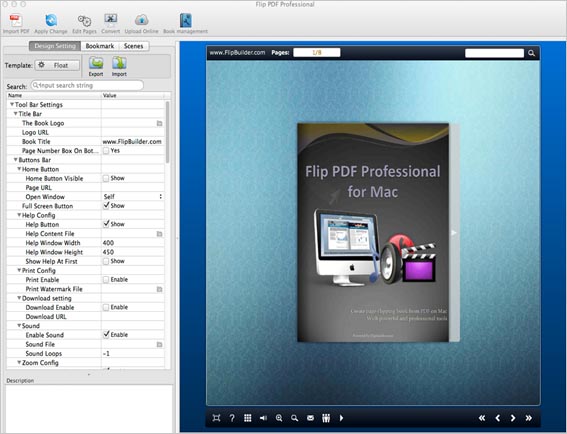Select the Download URL row

click(x=86, y=317)
